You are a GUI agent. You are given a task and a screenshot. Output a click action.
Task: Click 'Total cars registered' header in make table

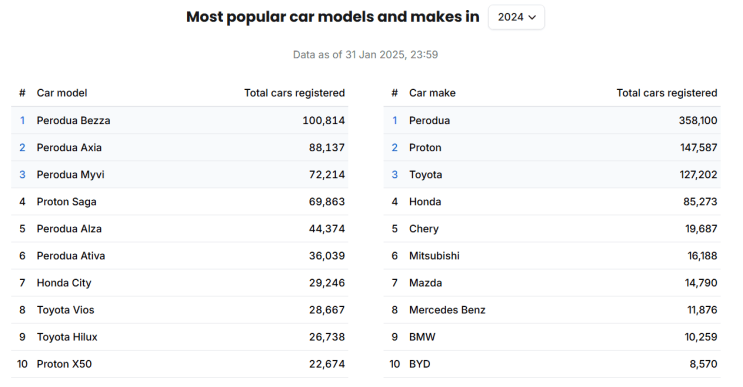point(667,93)
